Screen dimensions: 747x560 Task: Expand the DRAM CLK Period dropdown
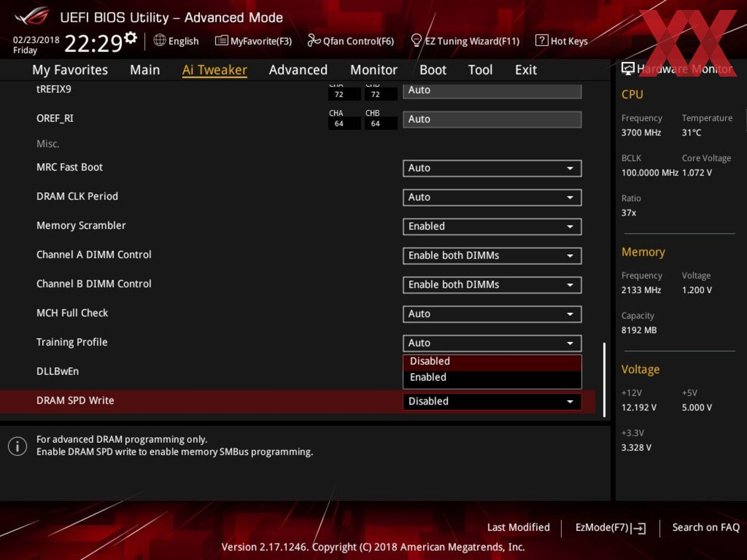point(492,197)
